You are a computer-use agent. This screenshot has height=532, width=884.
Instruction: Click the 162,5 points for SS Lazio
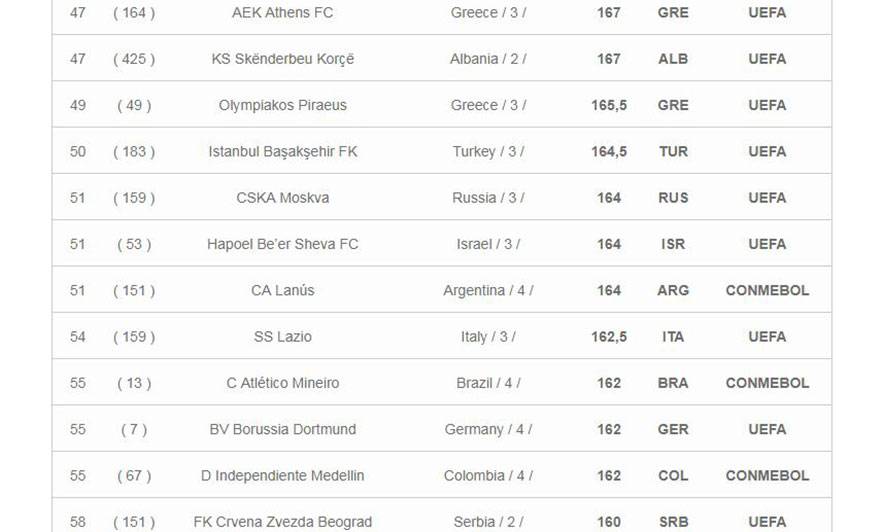(609, 336)
